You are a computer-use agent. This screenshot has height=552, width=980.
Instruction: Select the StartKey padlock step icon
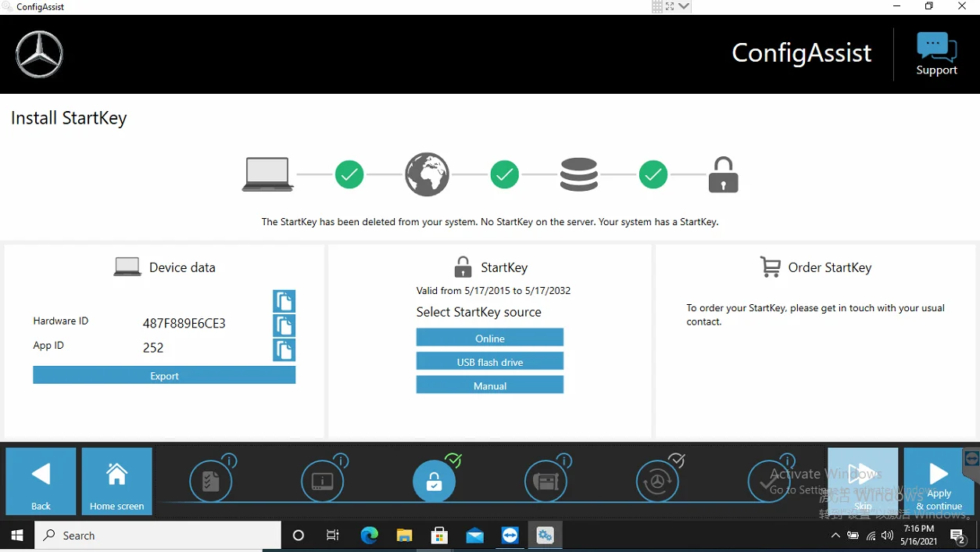[x=434, y=481]
